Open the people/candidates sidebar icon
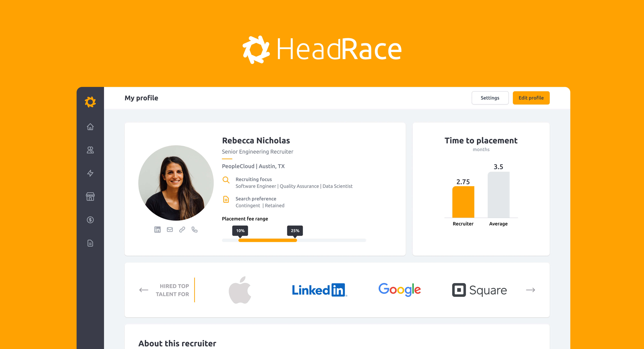644x349 pixels. pyautogui.click(x=90, y=150)
